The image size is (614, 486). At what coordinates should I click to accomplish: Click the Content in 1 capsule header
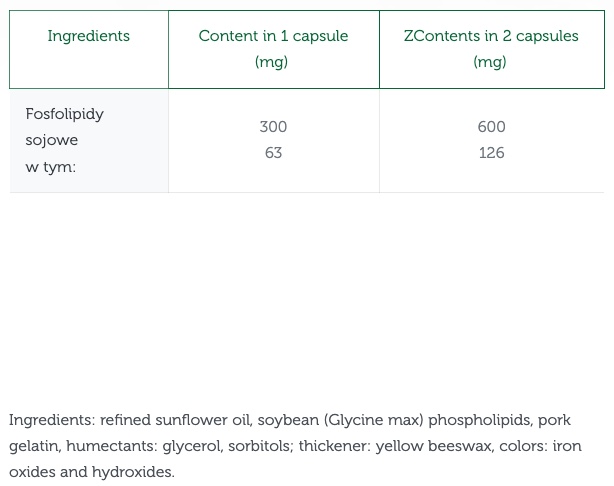click(x=273, y=36)
